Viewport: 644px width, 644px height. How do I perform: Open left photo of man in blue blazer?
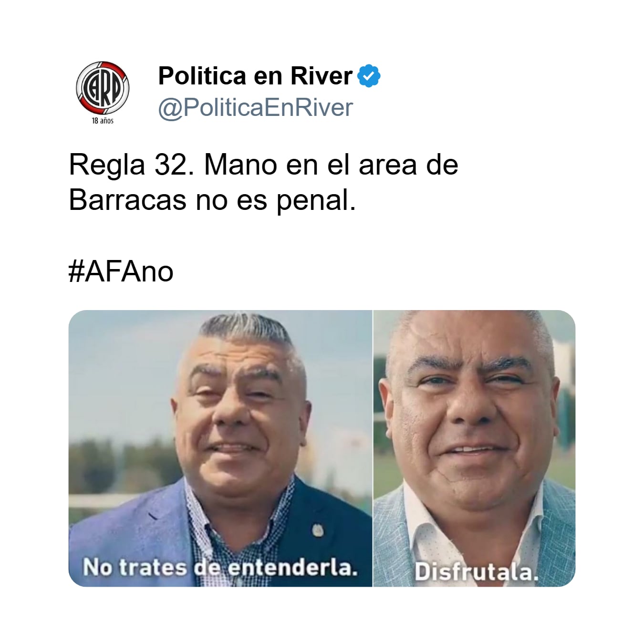(220, 448)
